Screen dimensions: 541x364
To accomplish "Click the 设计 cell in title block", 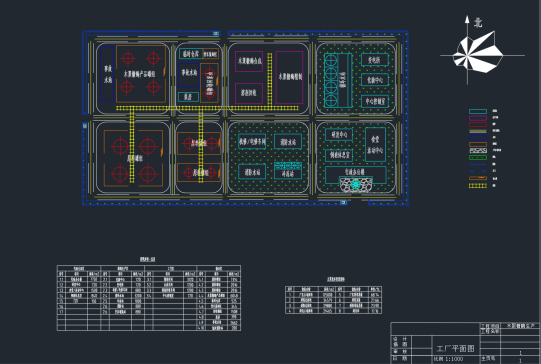I will 400,339.
